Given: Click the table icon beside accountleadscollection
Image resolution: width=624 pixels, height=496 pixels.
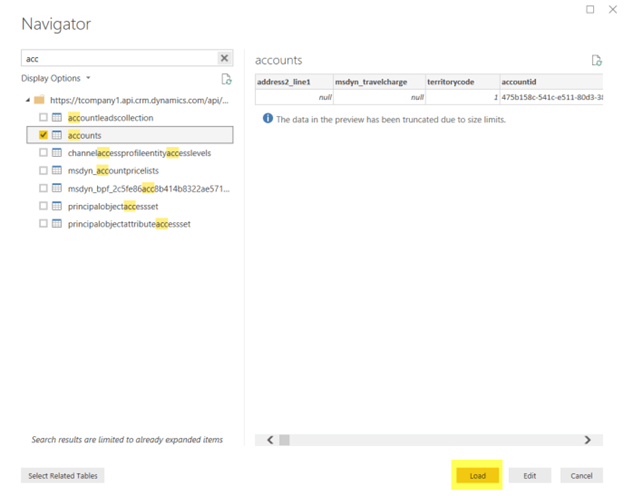Looking at the screenshot, I should 57,117.
